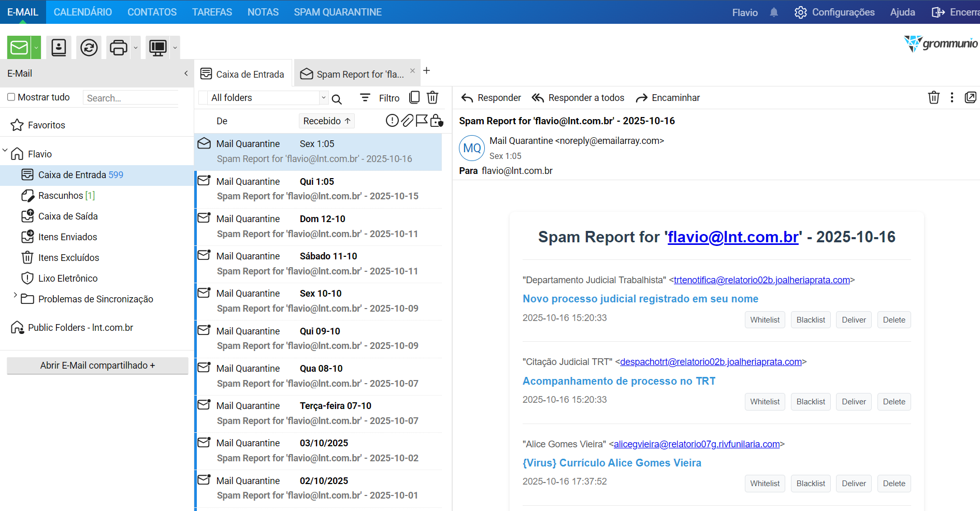This screenshot has width=980, height=511.
Task: Collapse the Flavio mailbox tree
Action: click(5, 151)
